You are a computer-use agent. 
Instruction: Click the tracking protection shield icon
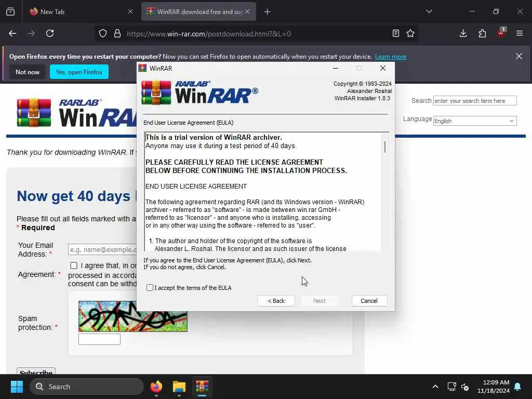tap(103, 33)
